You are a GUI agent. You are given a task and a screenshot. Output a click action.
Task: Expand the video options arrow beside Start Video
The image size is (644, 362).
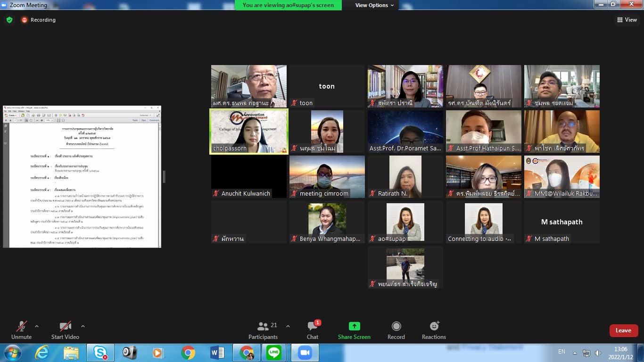83,326
